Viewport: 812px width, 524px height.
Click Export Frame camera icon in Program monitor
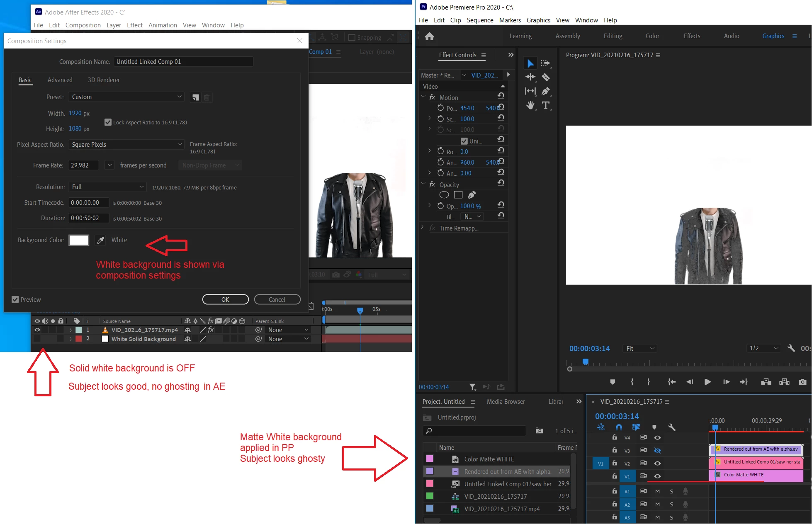click(x=802, y=382)
